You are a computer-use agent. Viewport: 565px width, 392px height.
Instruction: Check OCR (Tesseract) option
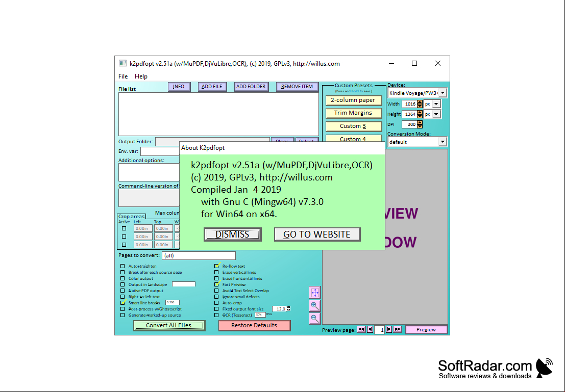pyautogui.click(x=216, y=316)
